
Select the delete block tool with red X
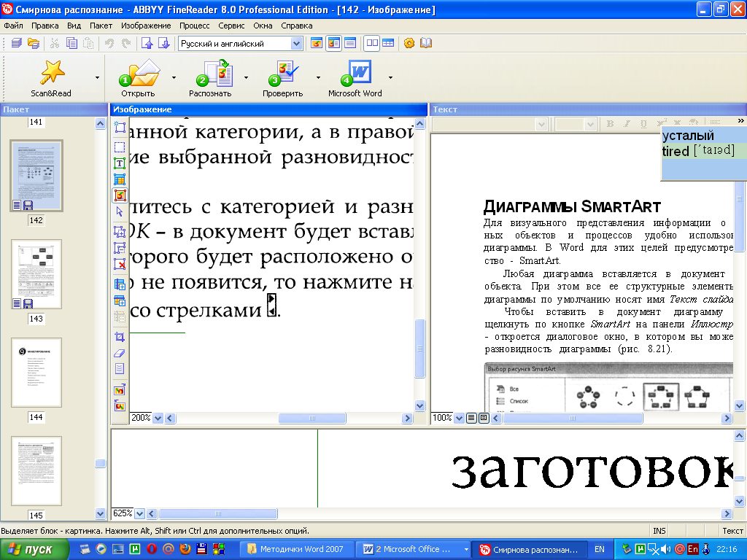click(x=120, y=264)
